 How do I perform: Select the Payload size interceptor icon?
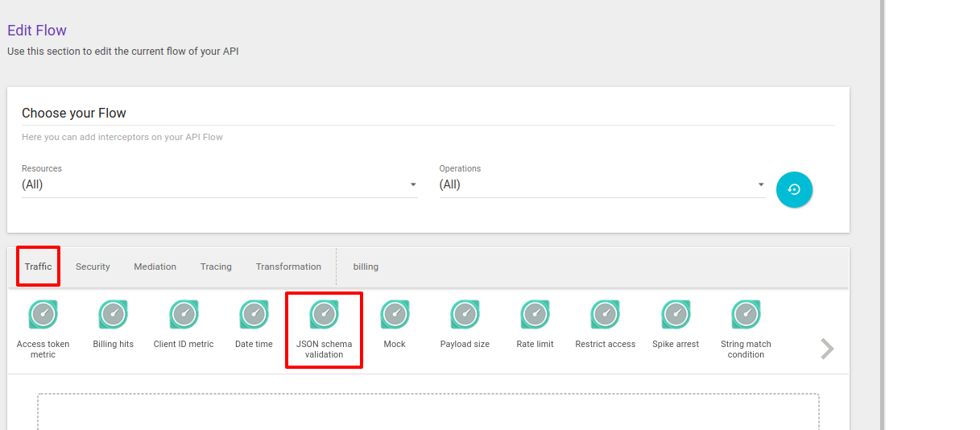(x=465, y=315)
